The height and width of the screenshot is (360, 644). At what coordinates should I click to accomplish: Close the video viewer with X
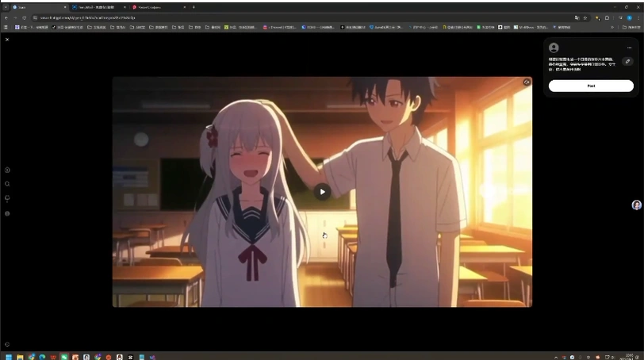click(7, 39)
